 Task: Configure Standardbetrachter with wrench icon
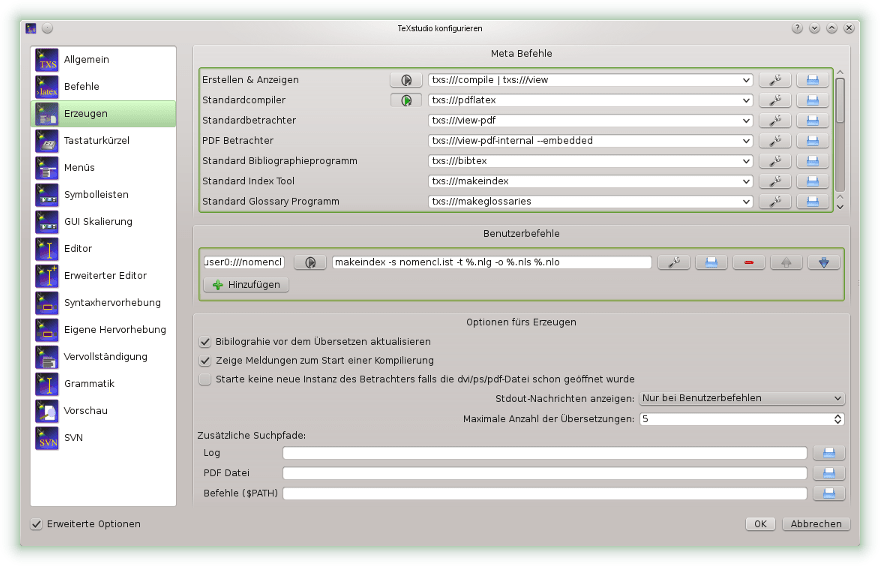click(775, 121)
